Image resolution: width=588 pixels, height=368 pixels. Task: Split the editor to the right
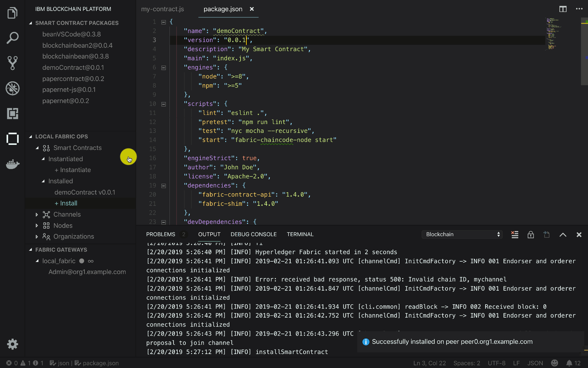point(563,9)
